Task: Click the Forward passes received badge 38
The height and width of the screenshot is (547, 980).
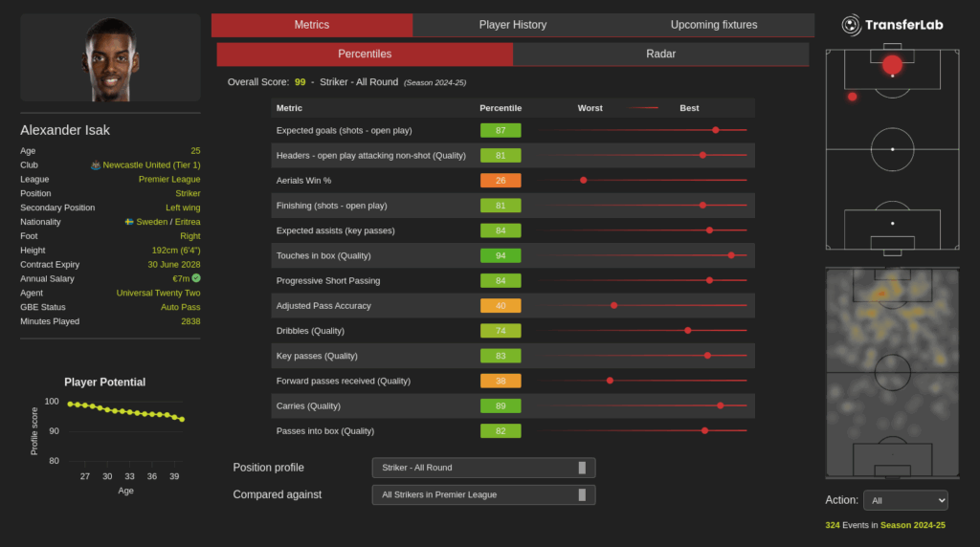Action: pyautogui.click(x=501, y=381)
